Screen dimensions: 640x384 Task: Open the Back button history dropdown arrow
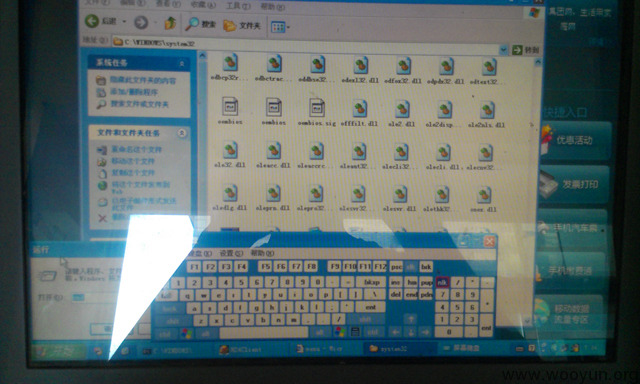pos(124,22)
